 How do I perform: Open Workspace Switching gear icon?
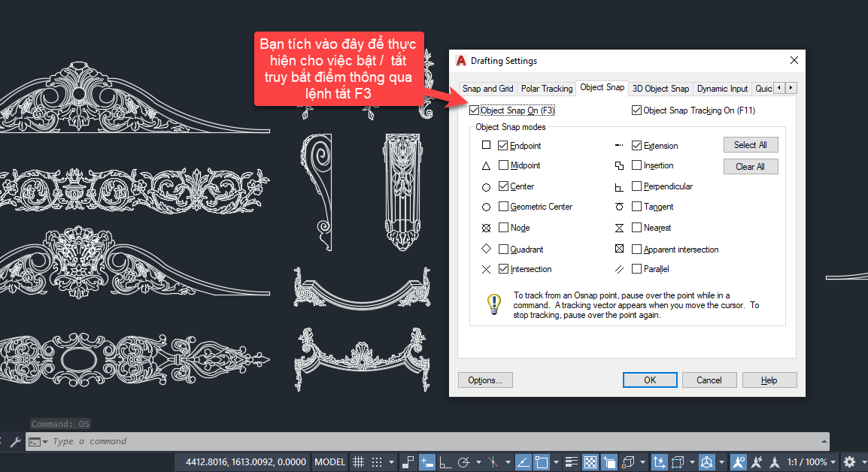coord(850,462)
